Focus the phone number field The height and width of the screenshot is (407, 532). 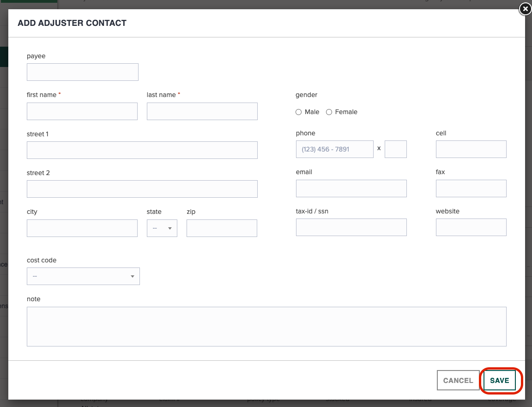pos(334,149)
